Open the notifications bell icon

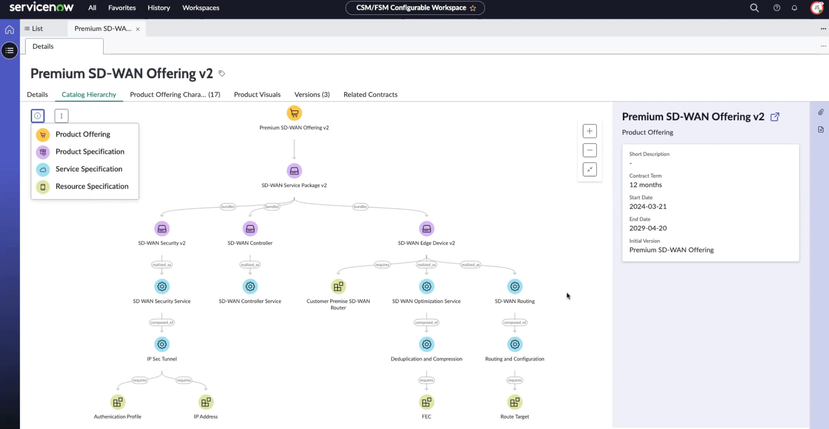(x=794, y=8)
